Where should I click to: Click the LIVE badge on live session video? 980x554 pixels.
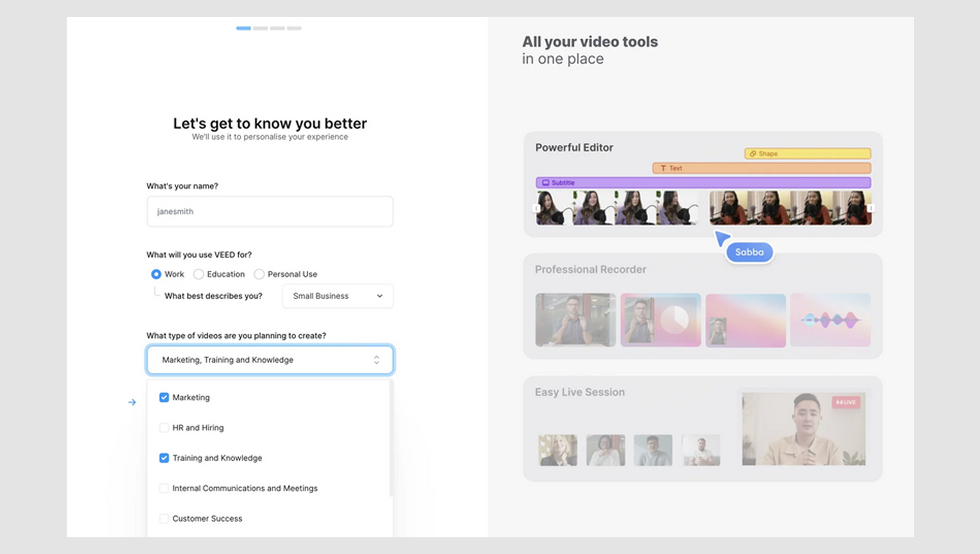coord(846,402)
